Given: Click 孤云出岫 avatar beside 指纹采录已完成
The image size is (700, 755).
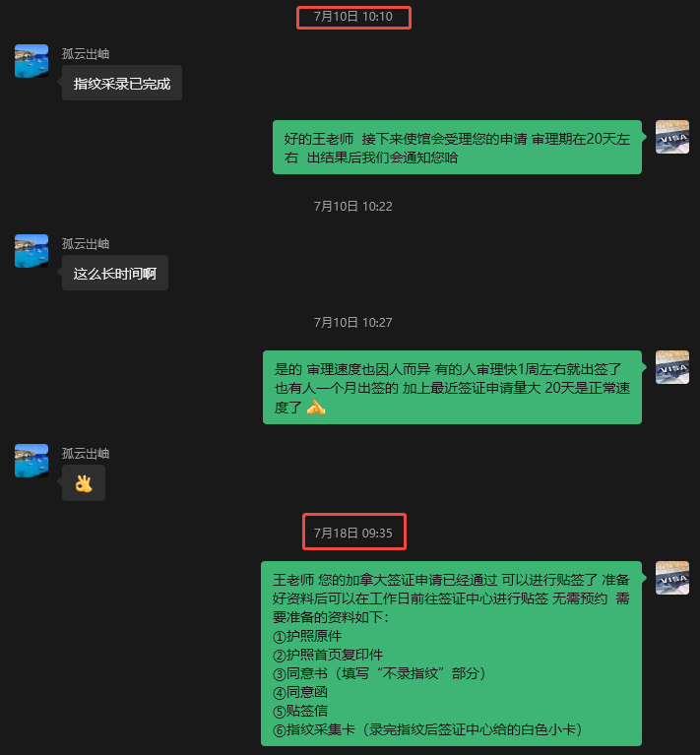Looking at the screenshot, I should pyautogui.click(x=32, y=61).
